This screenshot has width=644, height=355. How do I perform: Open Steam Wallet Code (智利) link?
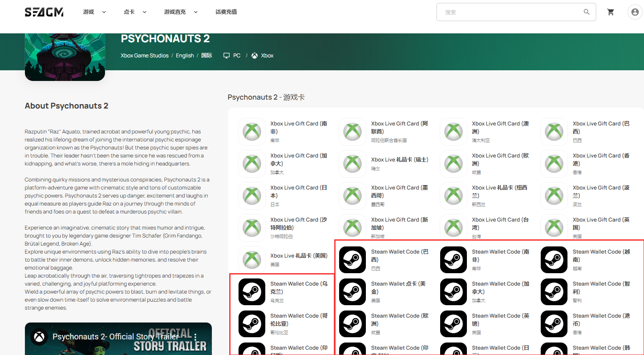click(x=601, y=287)
